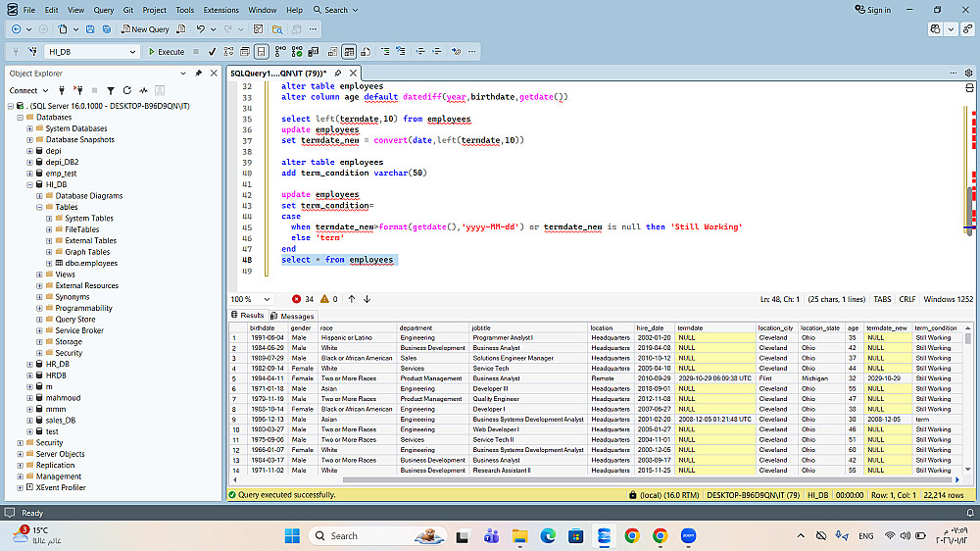Click the Parse checkmark icon in toolbar

click(x=211, y=51)
